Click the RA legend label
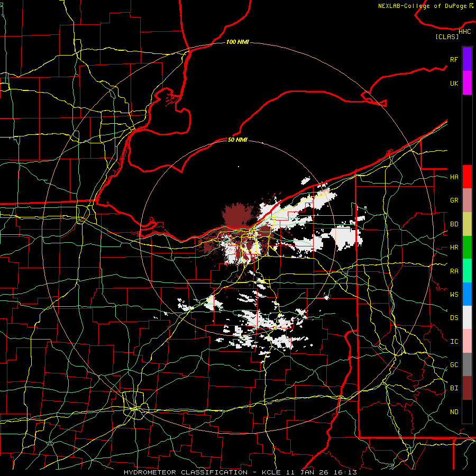The width and height of the screenshot is (476, 476). 454,271
